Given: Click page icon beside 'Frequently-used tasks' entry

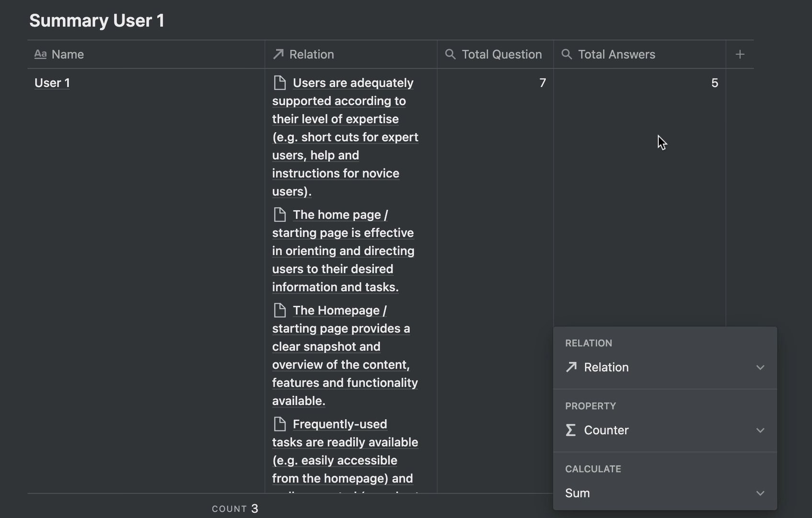Looking at the screenshot, I should point(280,424).
